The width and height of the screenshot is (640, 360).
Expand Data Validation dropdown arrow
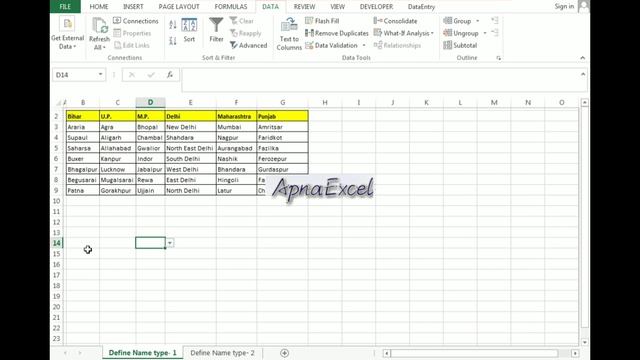click(364, 45)
